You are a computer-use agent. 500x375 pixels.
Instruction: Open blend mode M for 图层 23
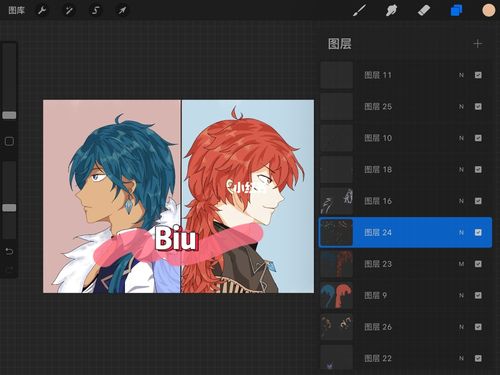coord(461,264)
